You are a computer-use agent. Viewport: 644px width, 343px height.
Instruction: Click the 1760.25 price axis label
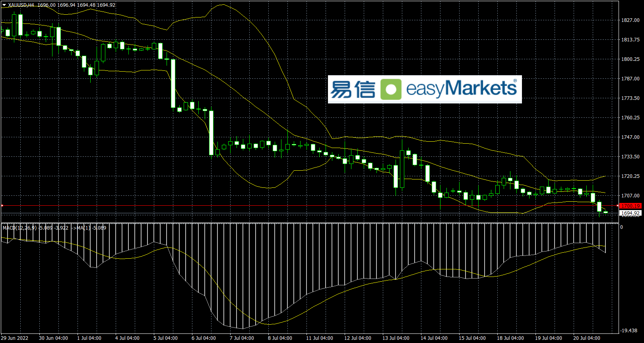(630, 118)
